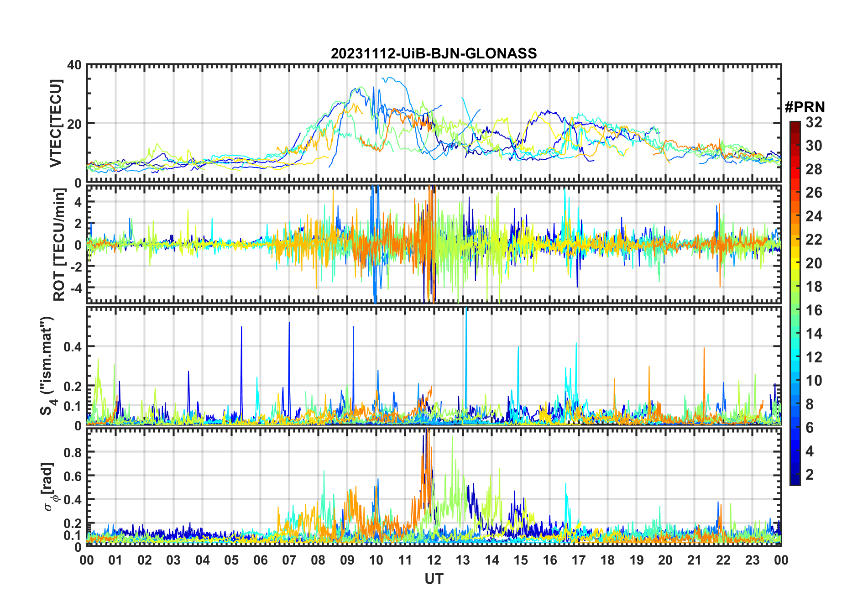Click colorbar tick label 14

click(814, 334)
